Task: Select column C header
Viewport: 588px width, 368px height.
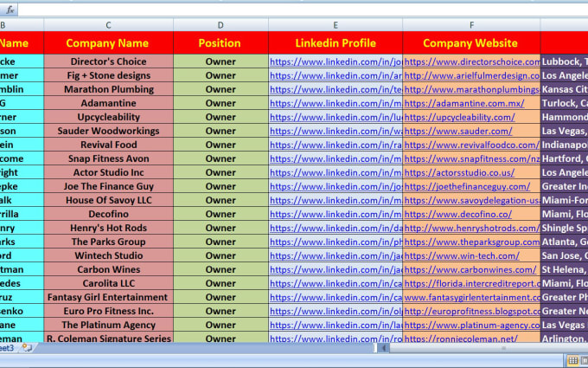Action: [x=108, y=25]
